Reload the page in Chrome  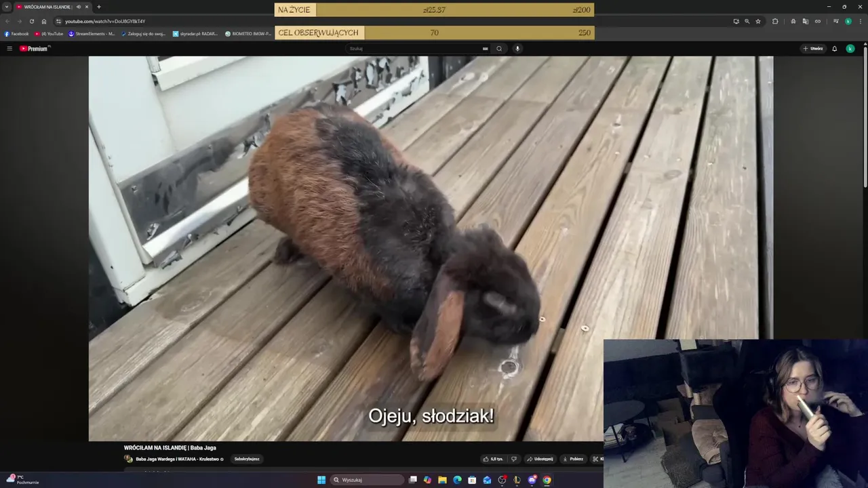pyautogui.click(x=32, y=21)
